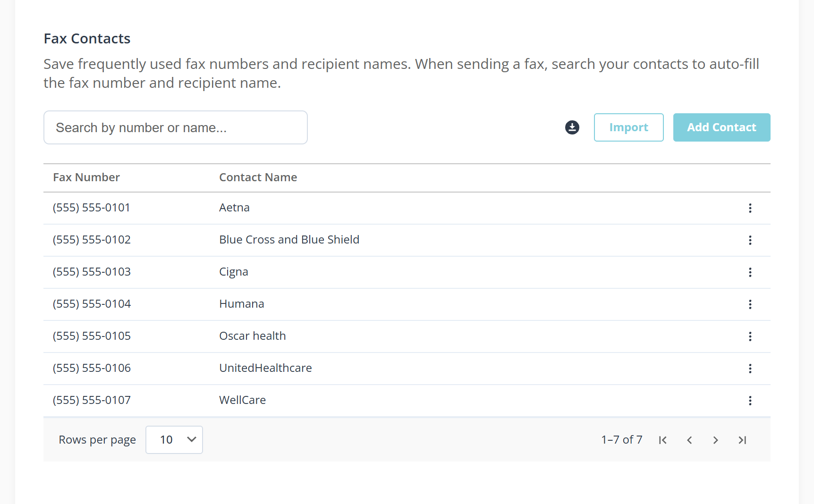Click the UnitedHealthcare contact name
814x504 pixels.
pos(266,368)
